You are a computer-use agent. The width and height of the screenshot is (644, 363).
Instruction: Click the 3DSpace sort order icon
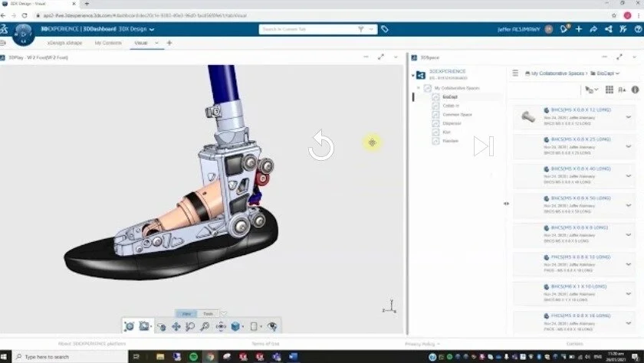click(622, 90)
